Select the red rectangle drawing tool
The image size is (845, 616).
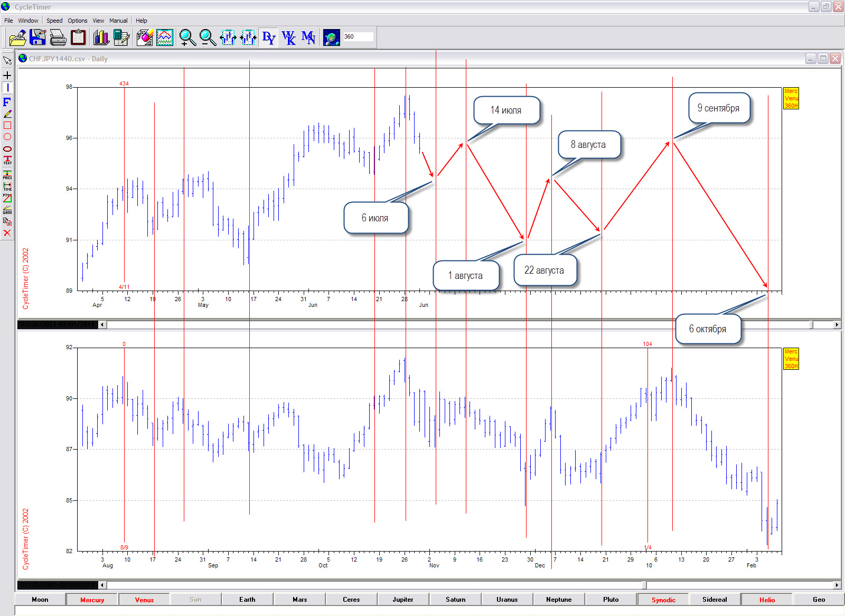coord(7,125)
